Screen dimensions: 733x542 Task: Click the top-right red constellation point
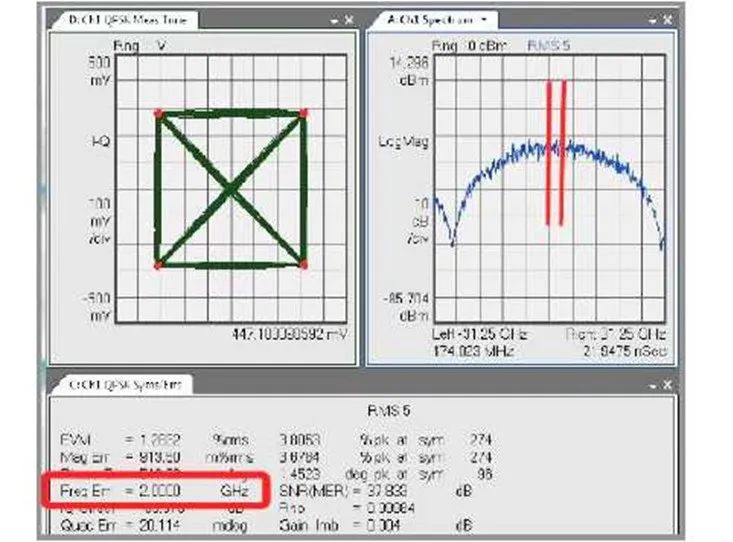click(303, 112)
